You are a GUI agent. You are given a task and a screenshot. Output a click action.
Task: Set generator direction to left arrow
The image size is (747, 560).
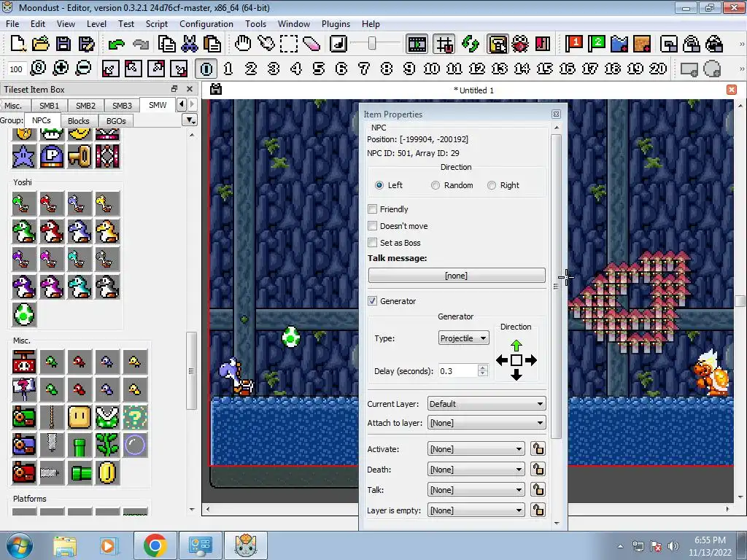click(x=502, y=360)
